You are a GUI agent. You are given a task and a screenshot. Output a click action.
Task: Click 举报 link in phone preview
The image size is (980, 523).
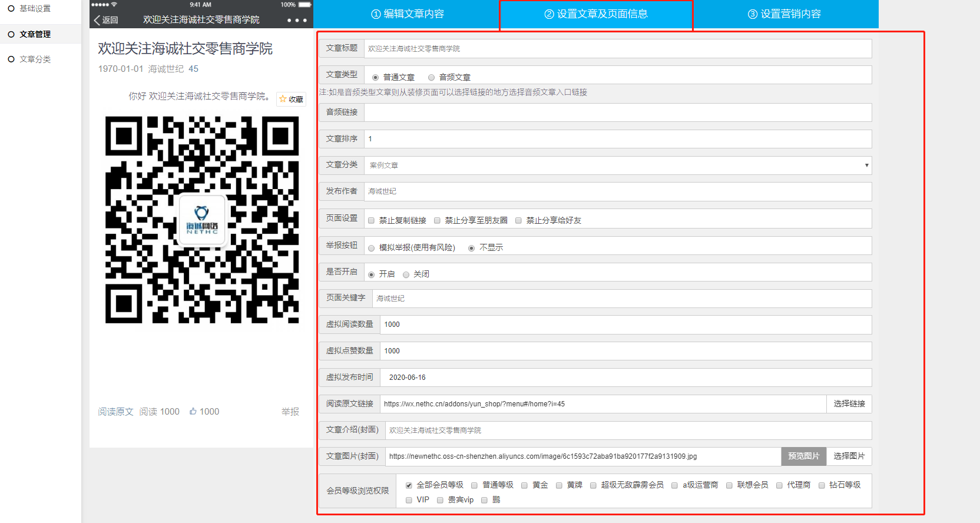click(x=290, y=412)
